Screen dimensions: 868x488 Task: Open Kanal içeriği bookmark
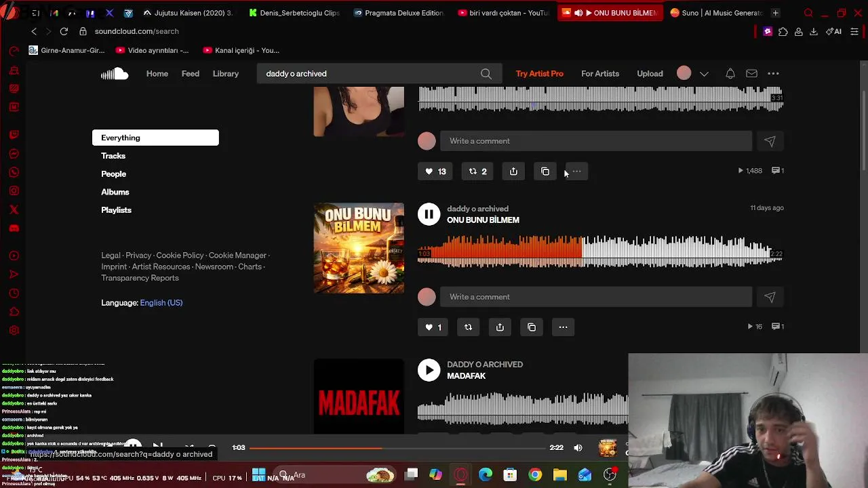tap(241, 50)
